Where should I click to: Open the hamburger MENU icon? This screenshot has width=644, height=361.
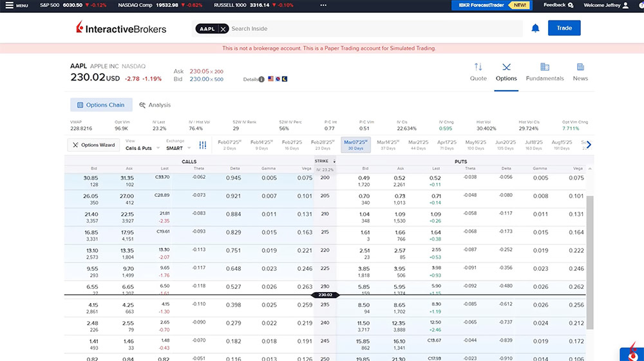[9, 5]
